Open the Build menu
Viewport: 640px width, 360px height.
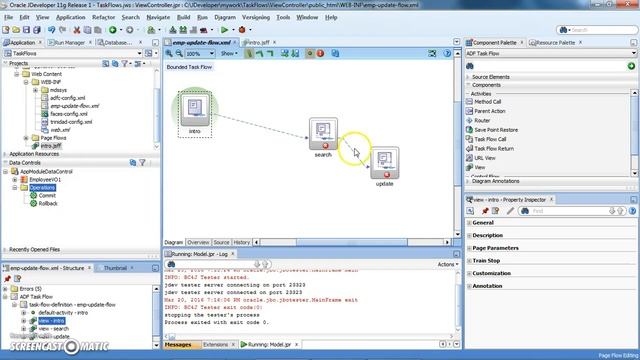pos(183,18)
